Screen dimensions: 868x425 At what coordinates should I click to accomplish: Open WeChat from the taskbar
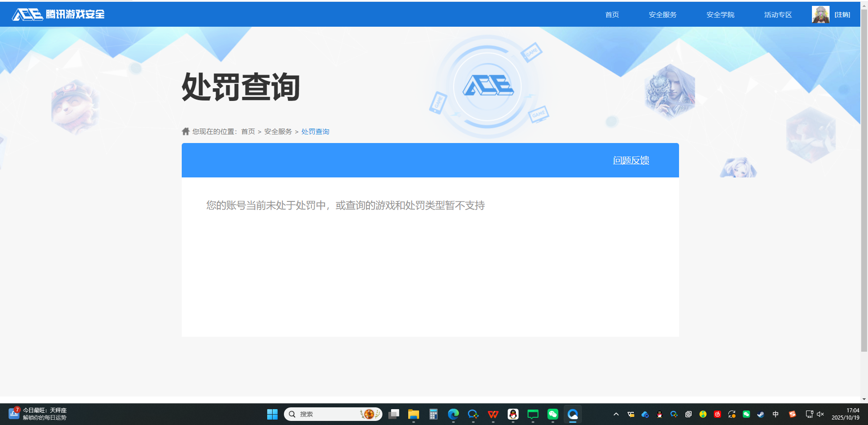point(552,414)
